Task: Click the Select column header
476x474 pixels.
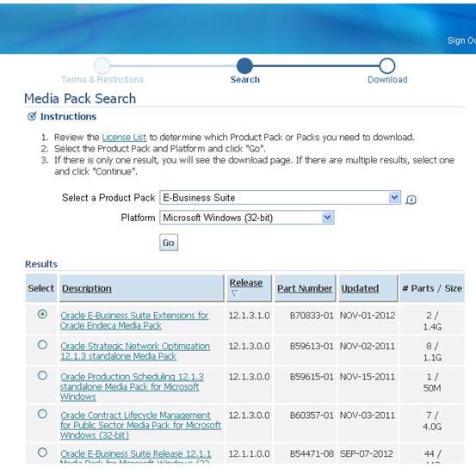Action: 40,288
